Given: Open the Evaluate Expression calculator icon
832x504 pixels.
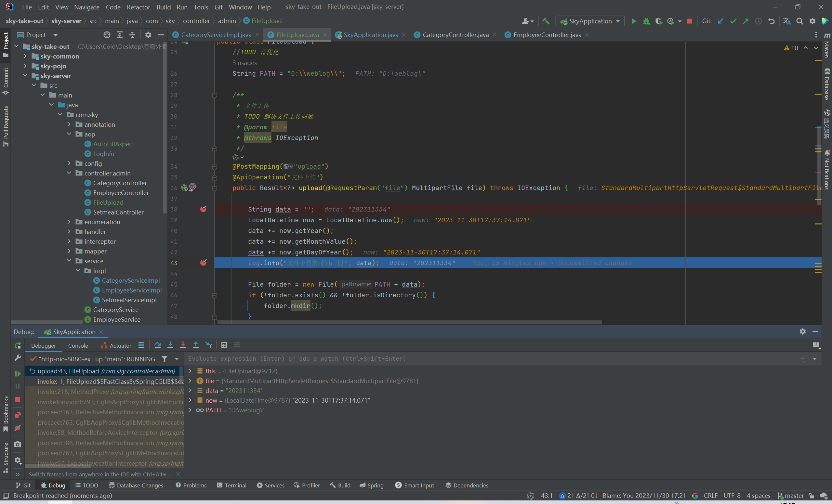Looking at the screenshot, I should pyautogui.click(x=224, y=345).
